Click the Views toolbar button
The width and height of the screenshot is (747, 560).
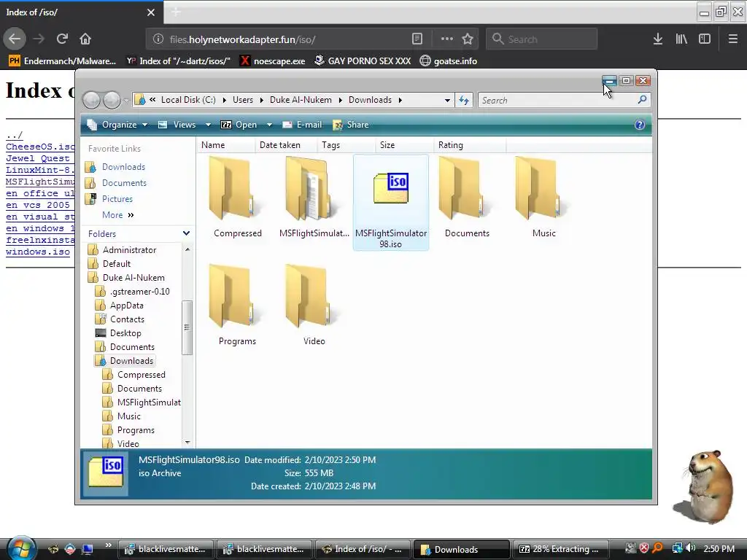(177, 125)
